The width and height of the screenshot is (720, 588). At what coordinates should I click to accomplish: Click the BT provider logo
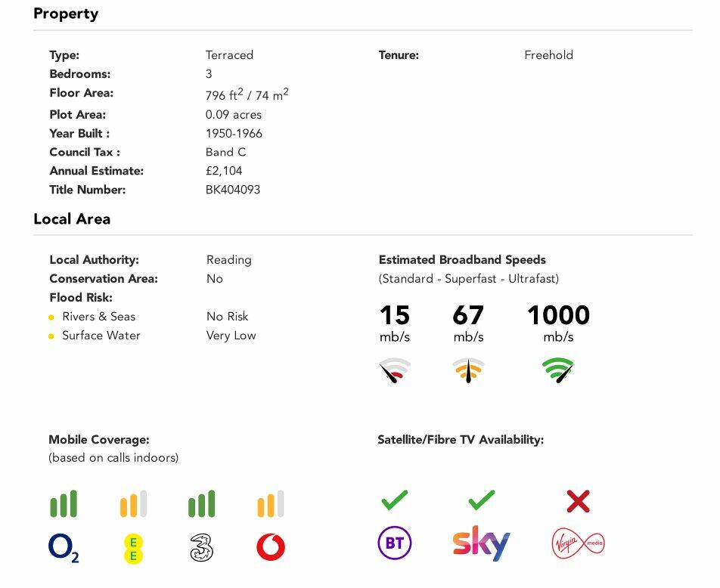394,543
